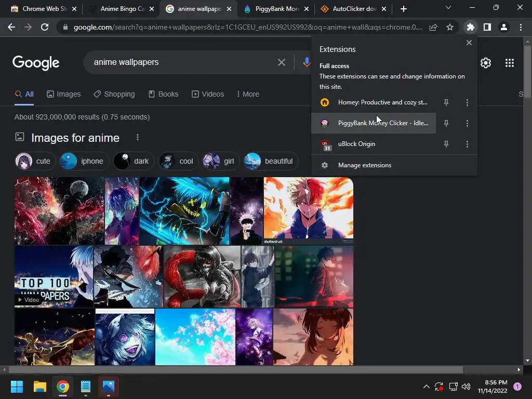532x399 pixels.
Task: Click the Google logo
Action: pyautogui.click(x=36, y=63)
